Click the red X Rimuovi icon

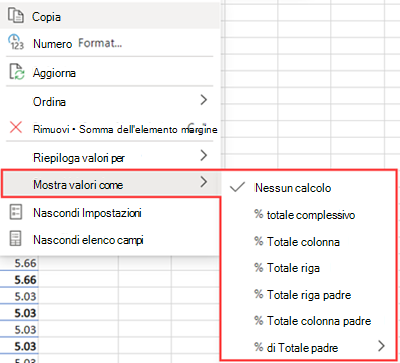click(x=16, y=127)
